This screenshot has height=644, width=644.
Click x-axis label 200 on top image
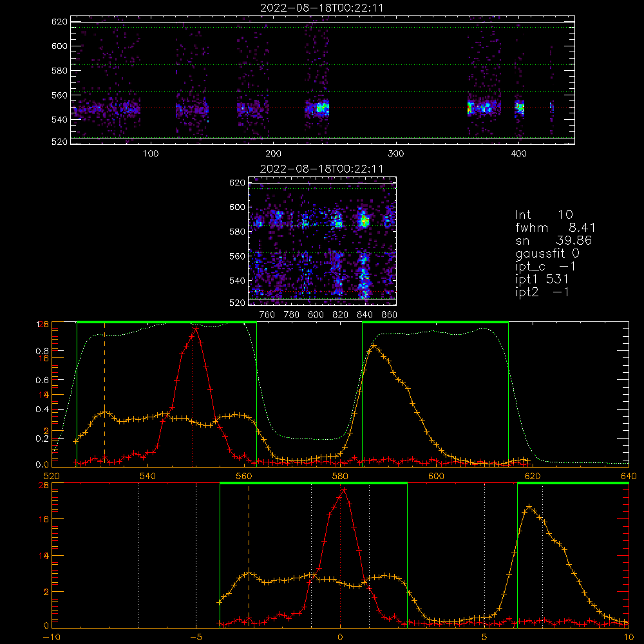point(273,154)
